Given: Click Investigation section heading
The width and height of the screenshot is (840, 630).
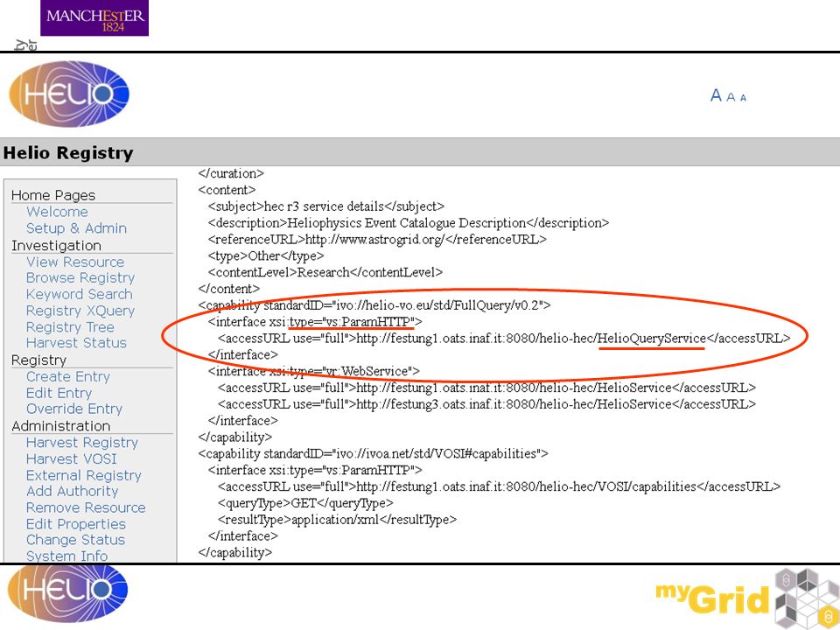Looking at the screenshot, I should coord(56,245).
